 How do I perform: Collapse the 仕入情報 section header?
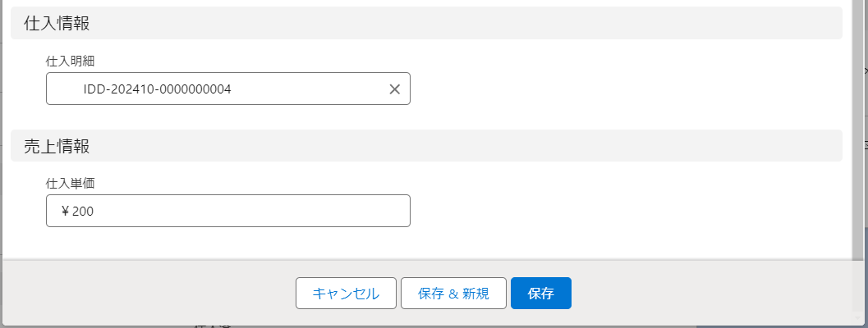[x=57, y=24]
